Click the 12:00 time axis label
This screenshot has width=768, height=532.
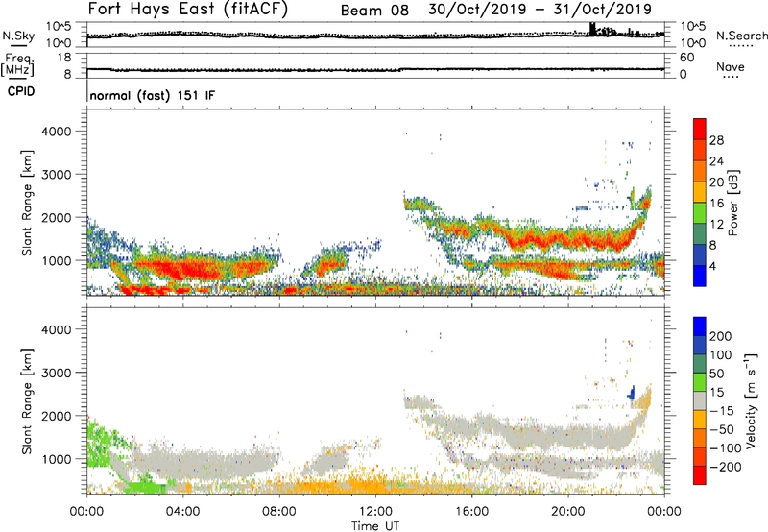(x=375, y=512)
